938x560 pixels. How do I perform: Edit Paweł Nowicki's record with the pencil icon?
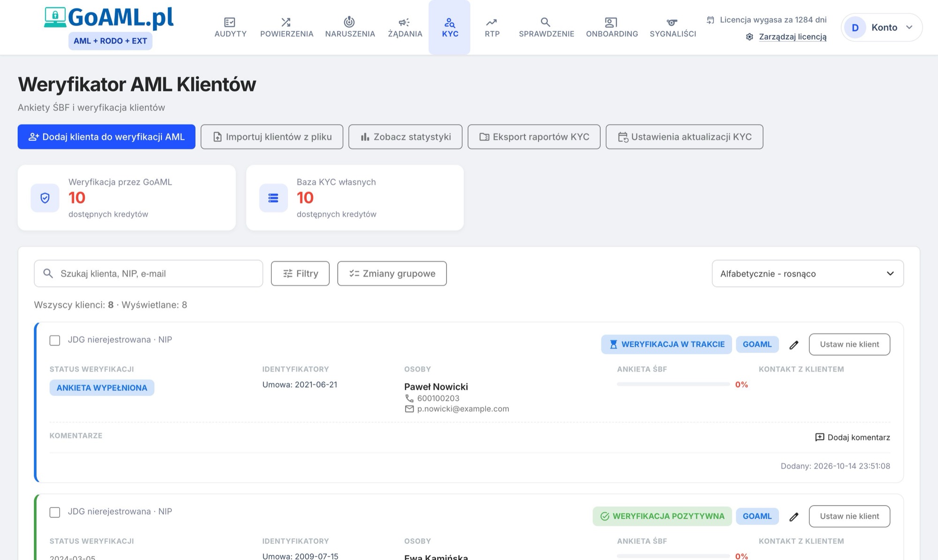pyautogui.click(x=794, y=345)
